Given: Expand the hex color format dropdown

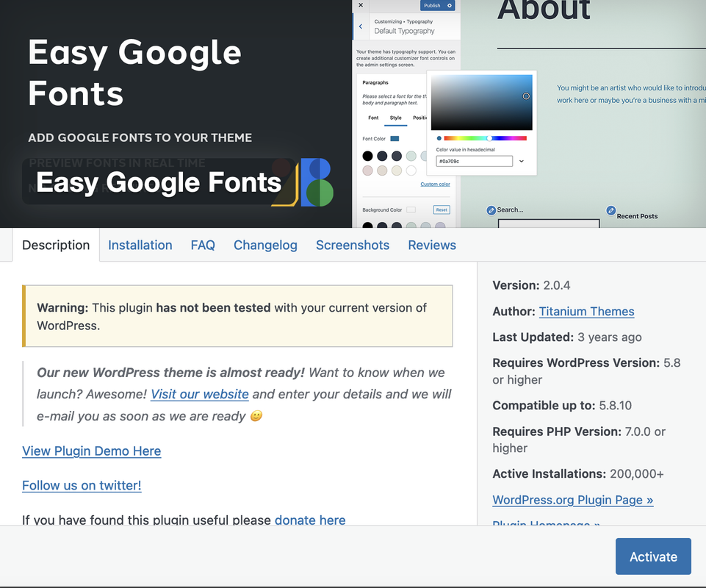Looking at the screenshot, I should (522, 161).
